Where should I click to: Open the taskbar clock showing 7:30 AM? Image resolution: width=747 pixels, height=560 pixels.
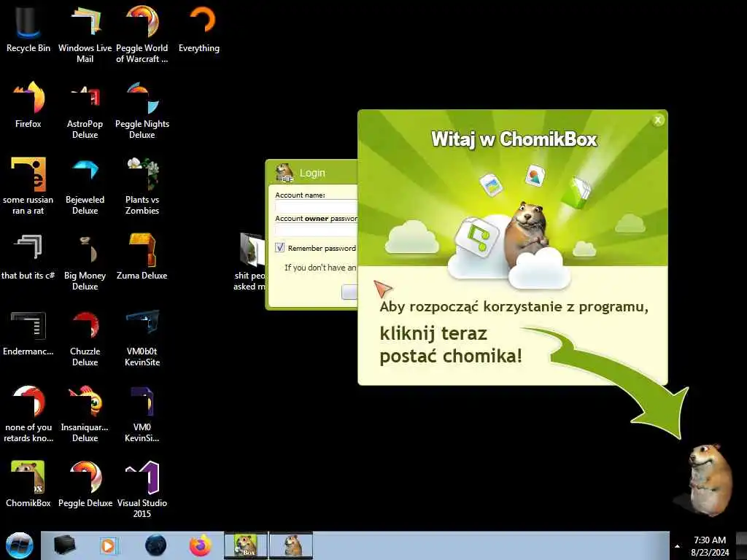coord(709,546)
